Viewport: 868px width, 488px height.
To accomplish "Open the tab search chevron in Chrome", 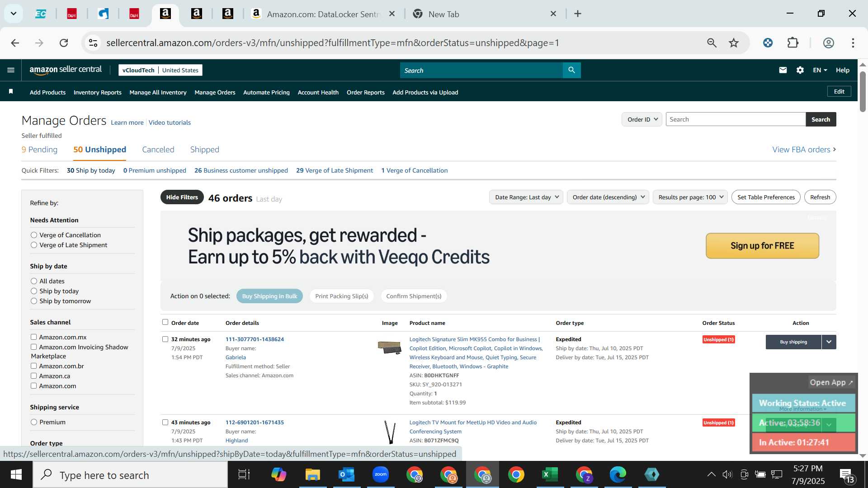I will click(x=14, y=14).
